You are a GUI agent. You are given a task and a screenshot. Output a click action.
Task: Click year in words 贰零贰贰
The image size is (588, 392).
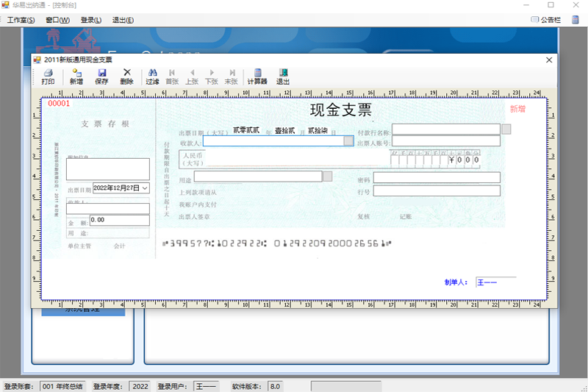pos(246,130)
